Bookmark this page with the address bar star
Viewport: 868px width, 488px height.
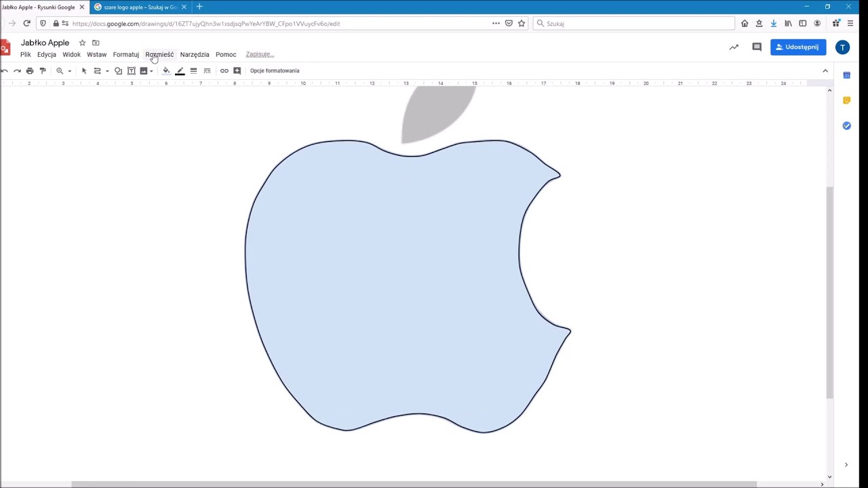coord(521,23)
